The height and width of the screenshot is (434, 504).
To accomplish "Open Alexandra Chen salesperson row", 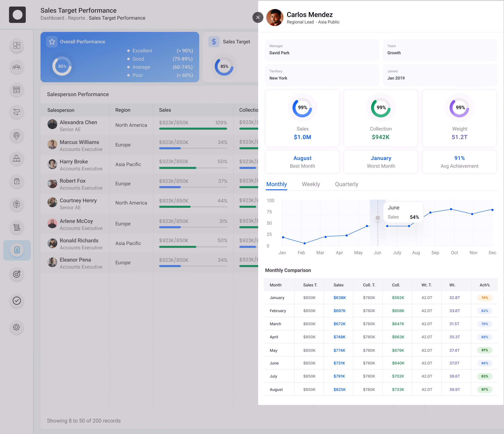I will coord(149,126).
